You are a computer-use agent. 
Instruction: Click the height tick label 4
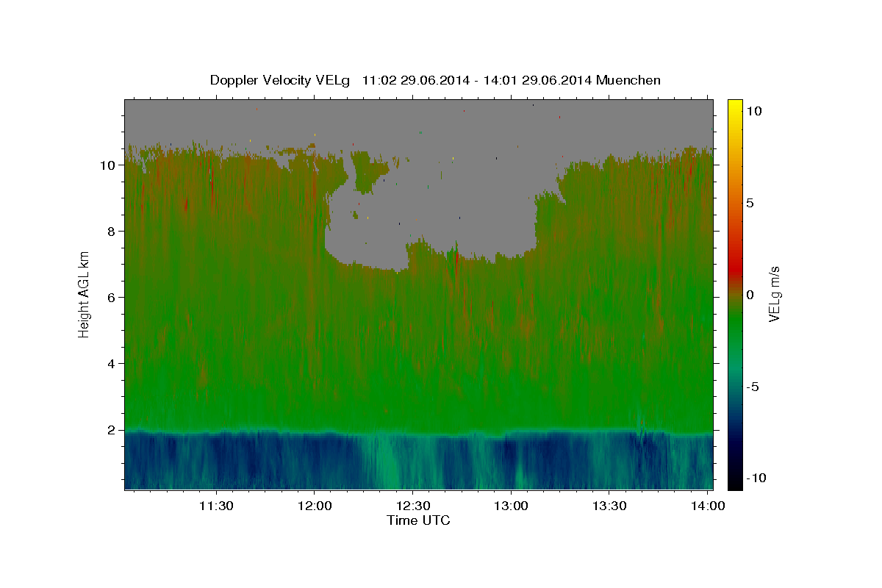[111, 364]
